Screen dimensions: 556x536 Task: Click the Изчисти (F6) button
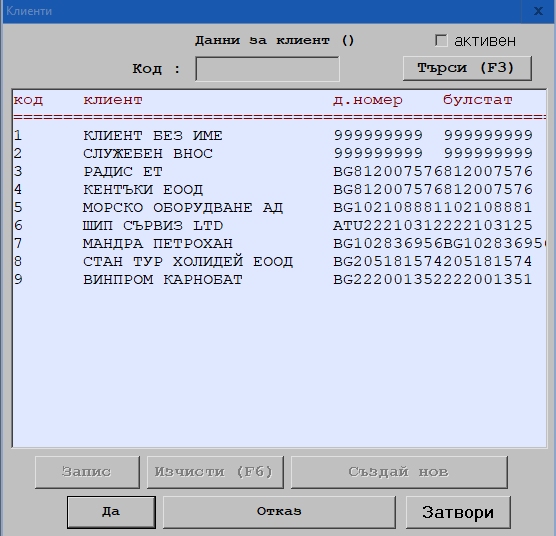click(215, 472)
